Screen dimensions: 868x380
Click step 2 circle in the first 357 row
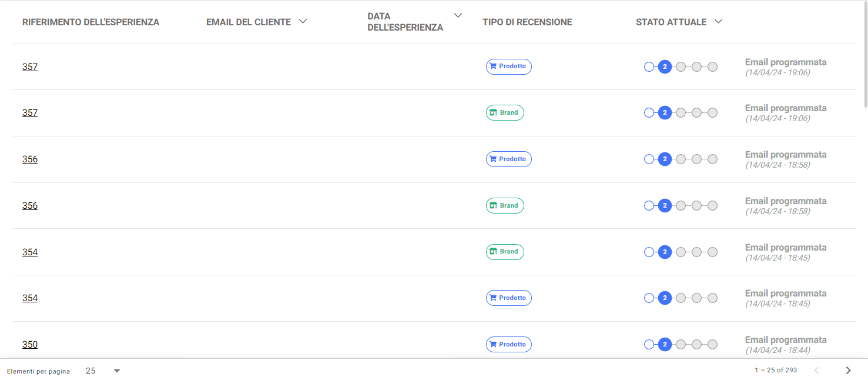(x=665, y=67)
